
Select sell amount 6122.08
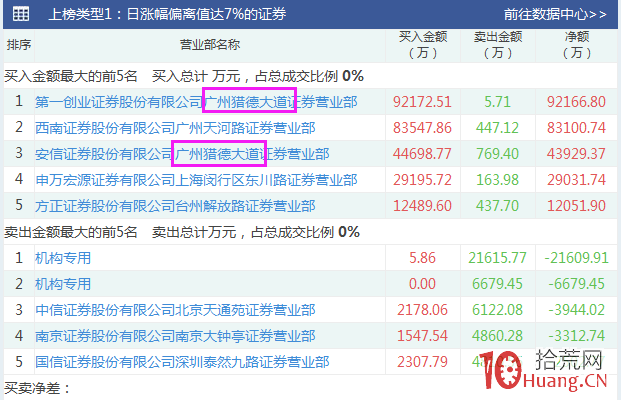[x=497, y=310]
